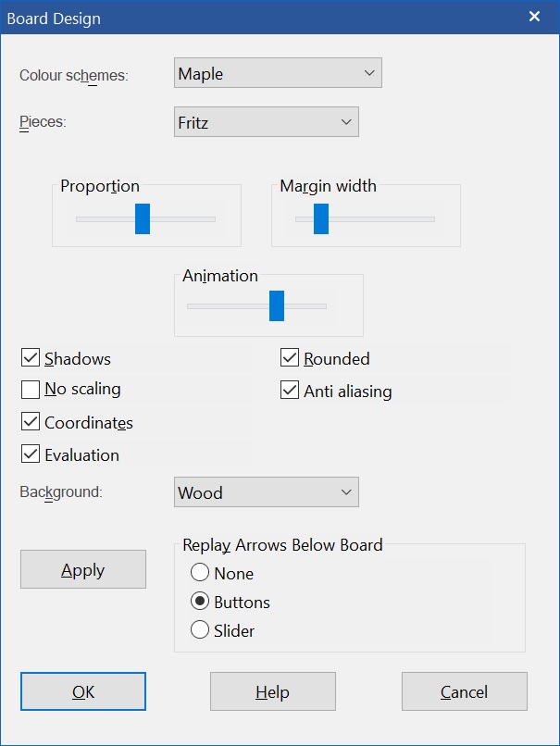Select the Slider radio option
Screen dimensions: 560x746
point(200,630)
